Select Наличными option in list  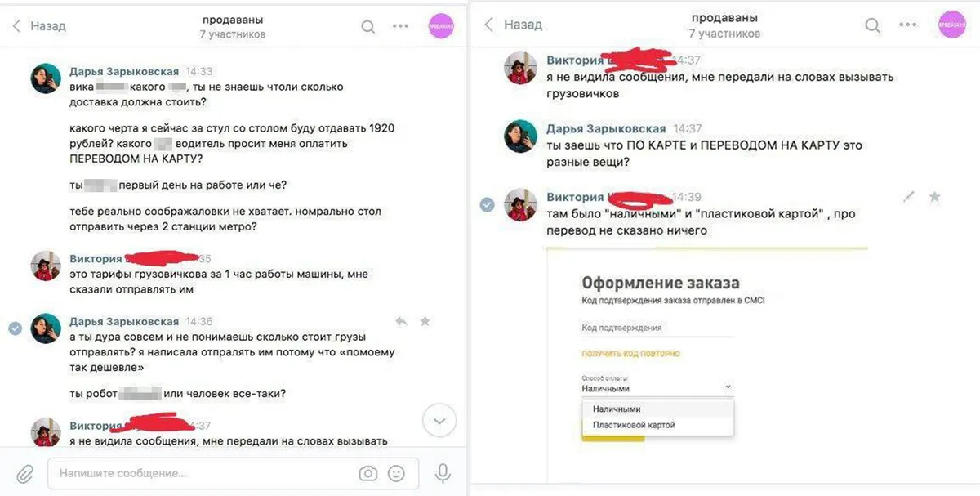(x=617, y=409)
